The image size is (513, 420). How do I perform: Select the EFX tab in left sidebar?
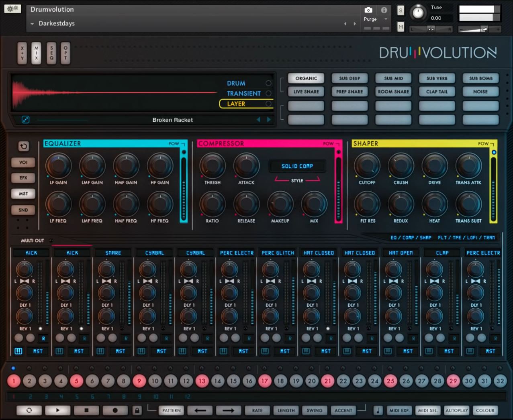(x=23, y=178)
